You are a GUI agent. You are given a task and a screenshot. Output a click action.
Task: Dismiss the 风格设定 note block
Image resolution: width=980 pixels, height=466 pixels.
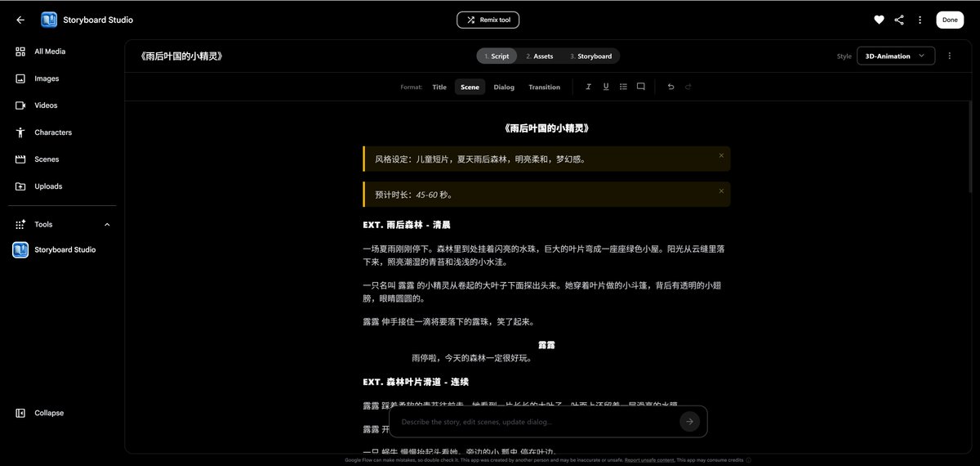click(x=721, y=155)
